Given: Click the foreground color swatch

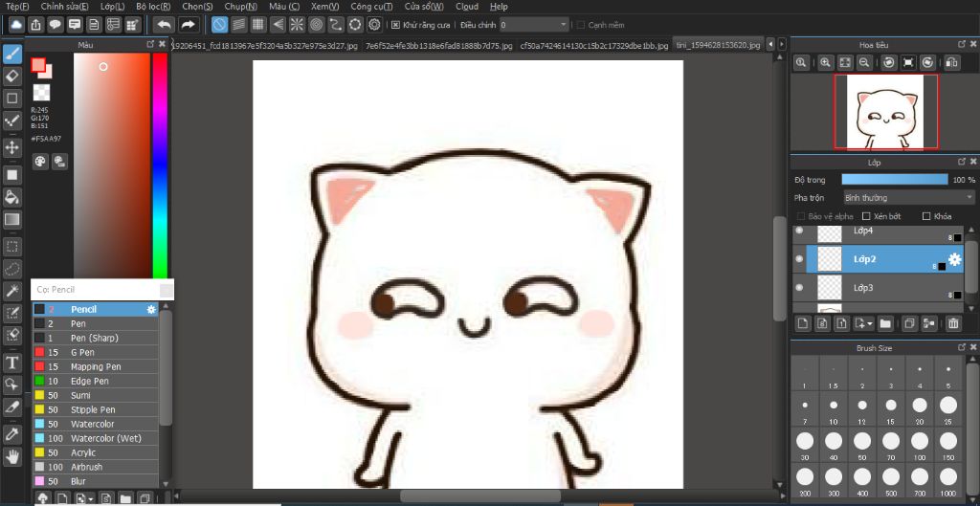Looking at the screenshot, I should tap(38, 65).
